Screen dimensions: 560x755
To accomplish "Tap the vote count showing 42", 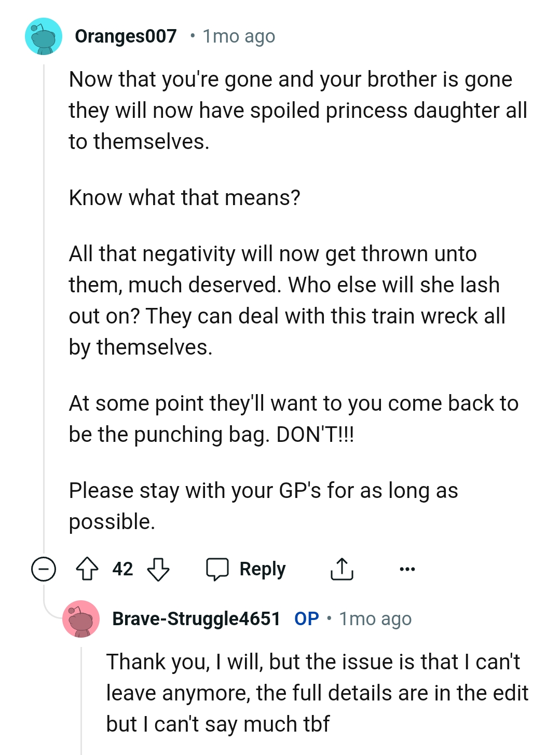I will (122, 569).
